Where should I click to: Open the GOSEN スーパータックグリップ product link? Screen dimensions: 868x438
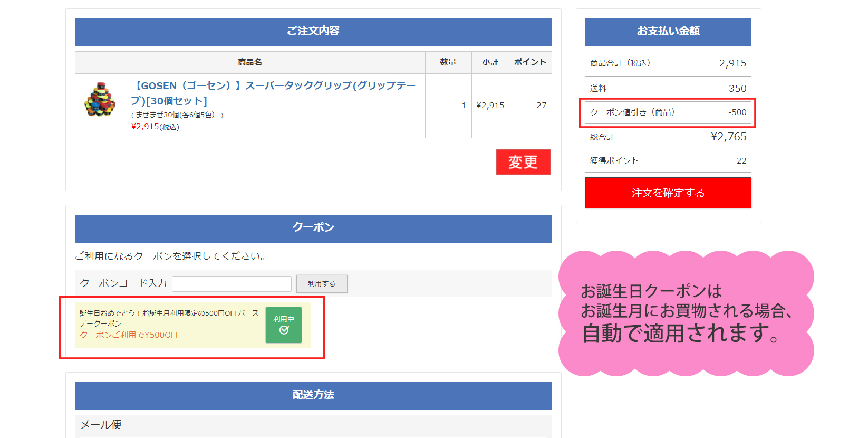273,93
